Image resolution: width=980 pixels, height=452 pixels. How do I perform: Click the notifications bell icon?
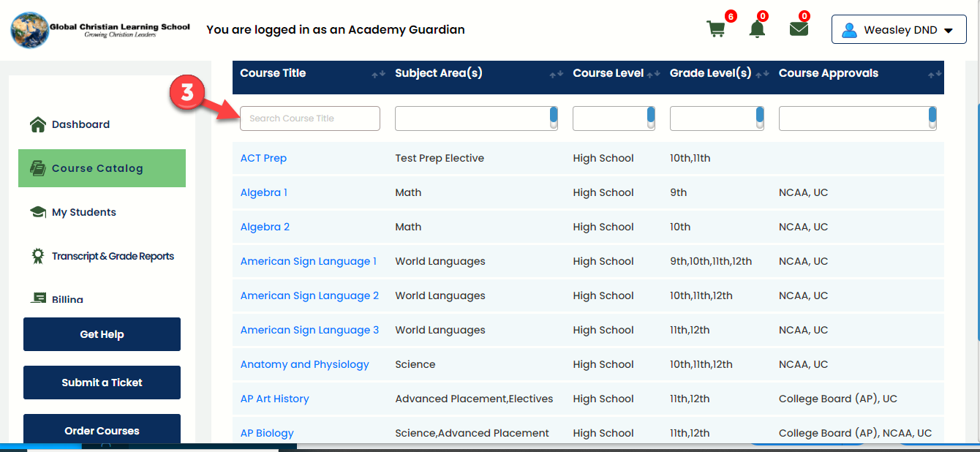[x=757, y=29]
